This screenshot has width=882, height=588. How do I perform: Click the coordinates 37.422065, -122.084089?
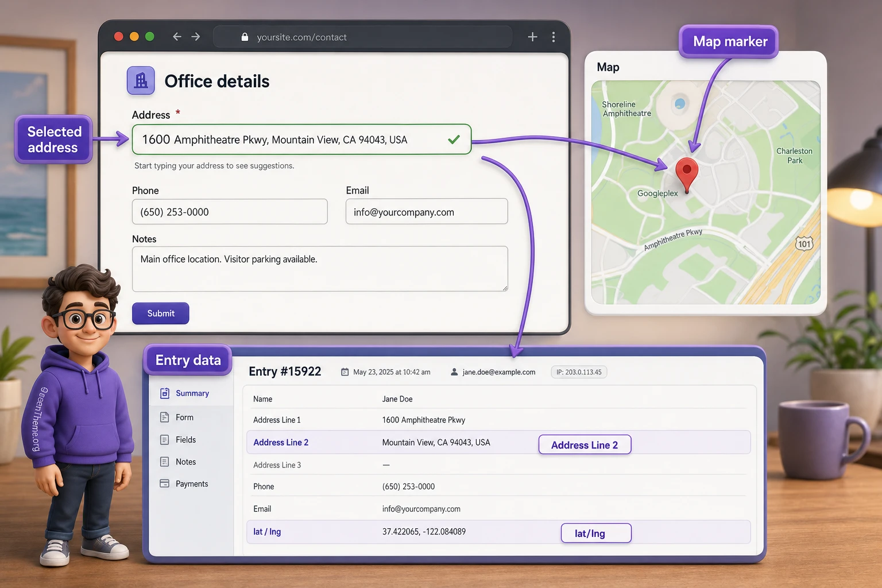click(x=424, y=532)
